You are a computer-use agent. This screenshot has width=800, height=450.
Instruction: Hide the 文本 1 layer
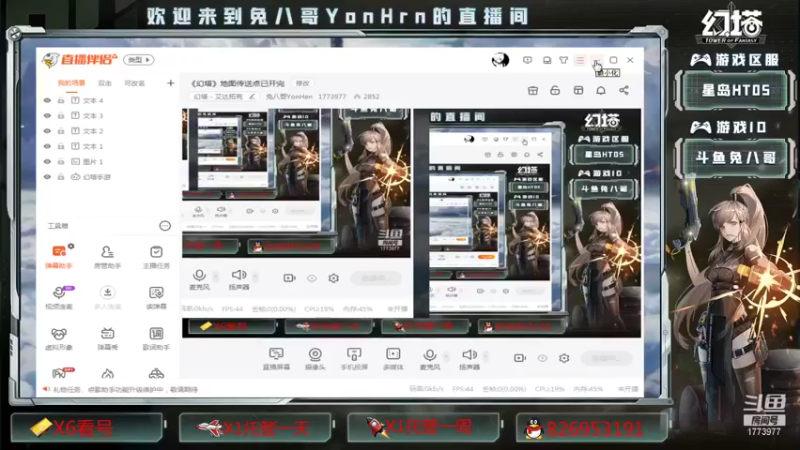pyautogui.click(x=47, y=146)
